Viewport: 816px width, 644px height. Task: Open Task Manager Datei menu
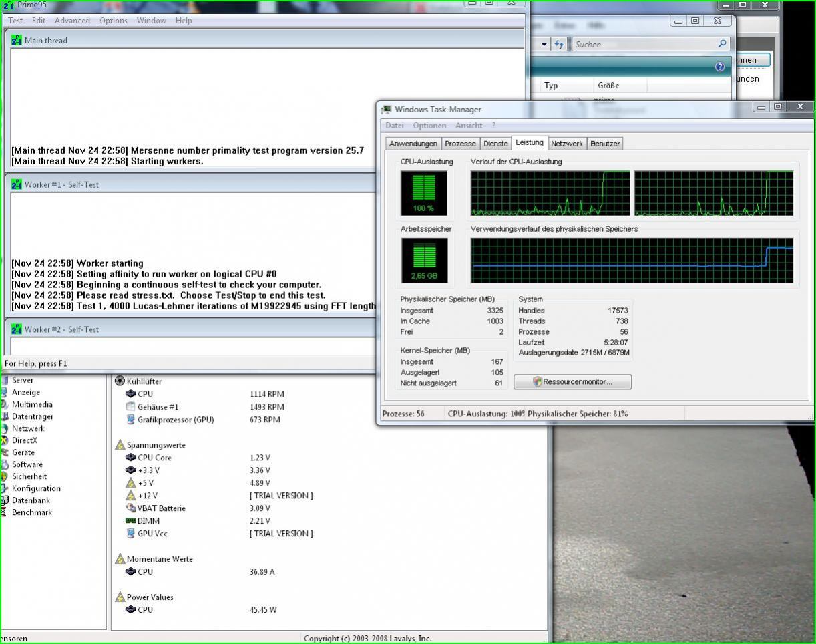[x=395, y=126]
